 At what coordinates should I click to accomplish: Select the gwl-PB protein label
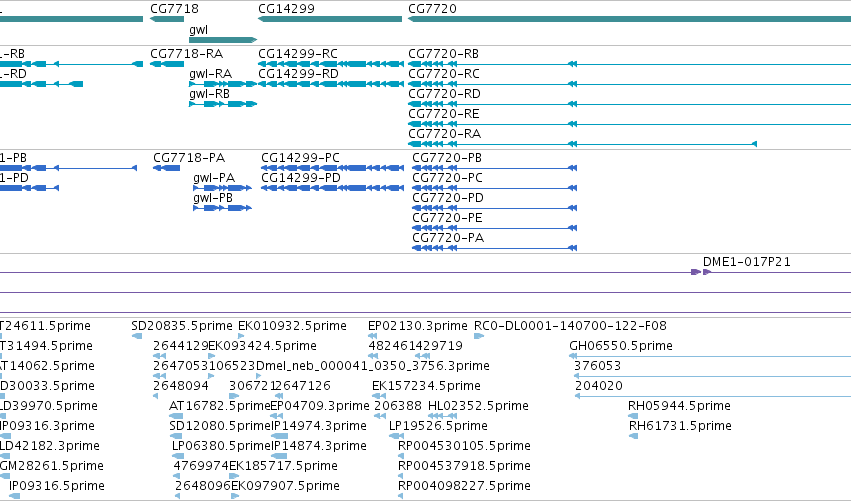coord(213,198)
